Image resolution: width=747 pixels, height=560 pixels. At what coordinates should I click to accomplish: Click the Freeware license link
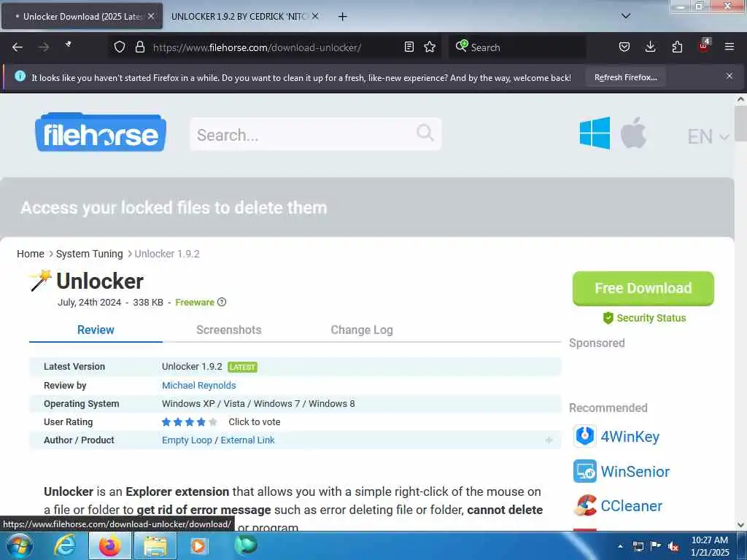194,303
